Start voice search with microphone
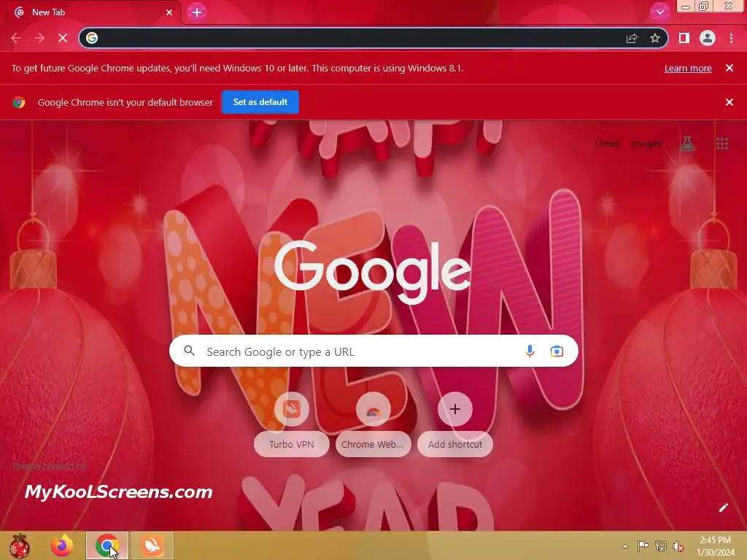This screenshot has width=747, height=560. (x=530, y=351)
